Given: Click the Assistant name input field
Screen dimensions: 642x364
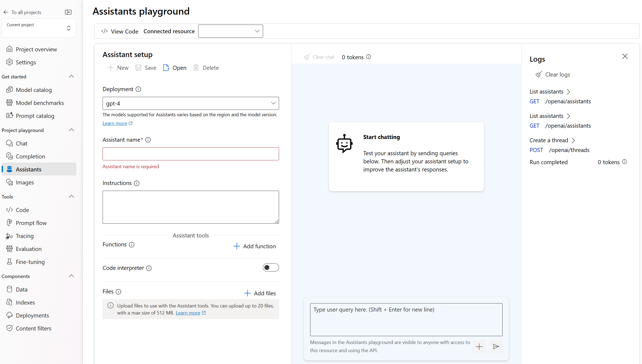Looking at the screenshot, I should click(191, 154).
